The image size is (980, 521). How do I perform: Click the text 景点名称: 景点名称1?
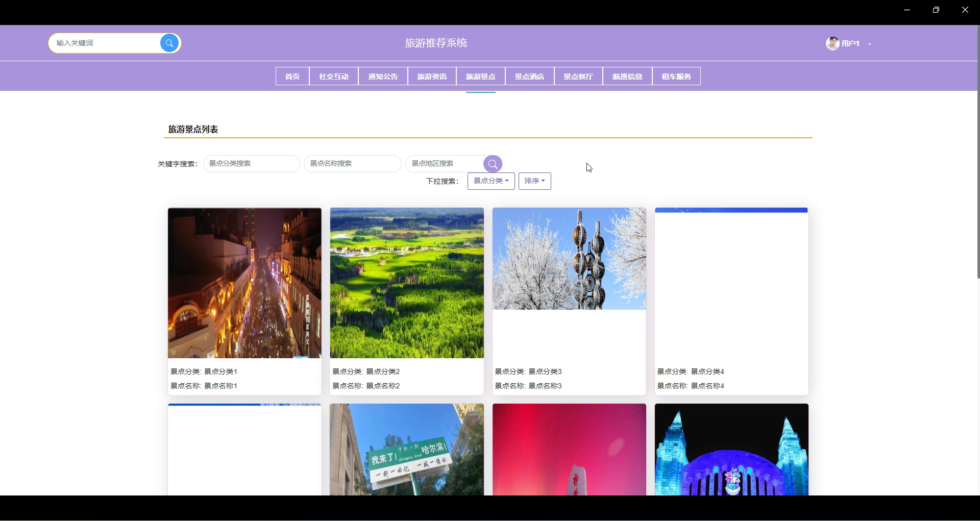(204, 386)
